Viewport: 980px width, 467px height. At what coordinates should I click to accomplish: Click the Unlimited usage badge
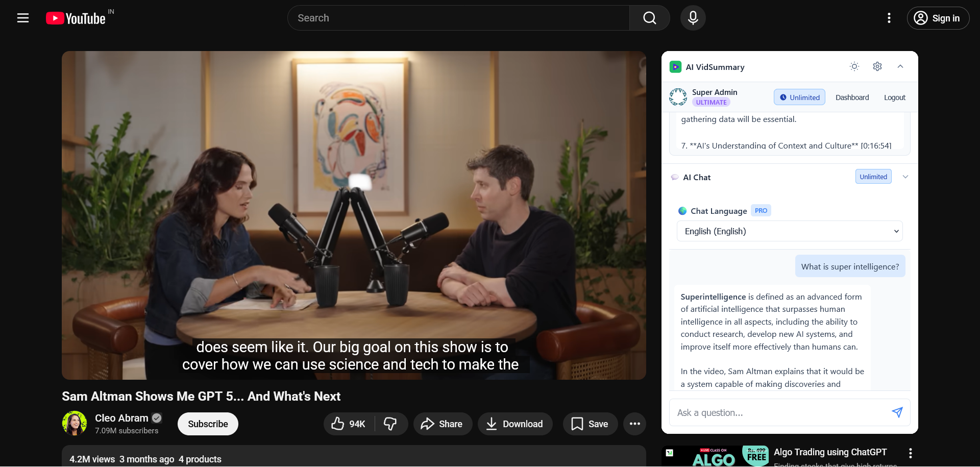pyautogui.click(x=799, y=97)
